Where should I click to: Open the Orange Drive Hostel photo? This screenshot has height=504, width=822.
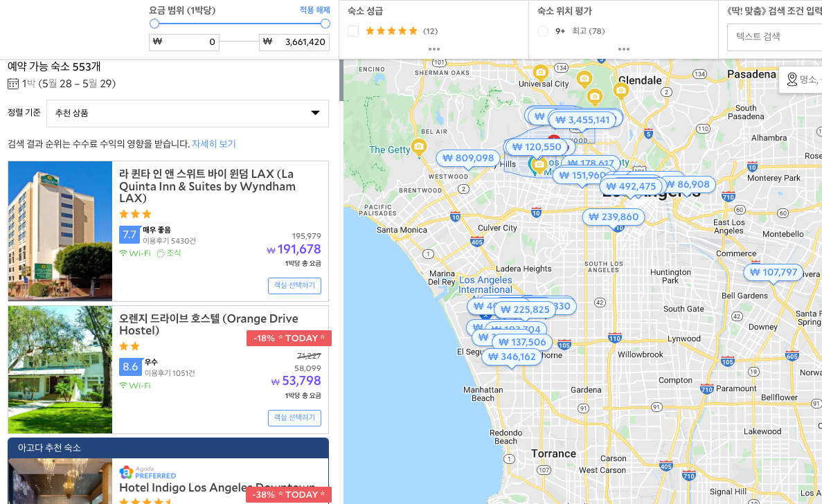click(60, 370)
